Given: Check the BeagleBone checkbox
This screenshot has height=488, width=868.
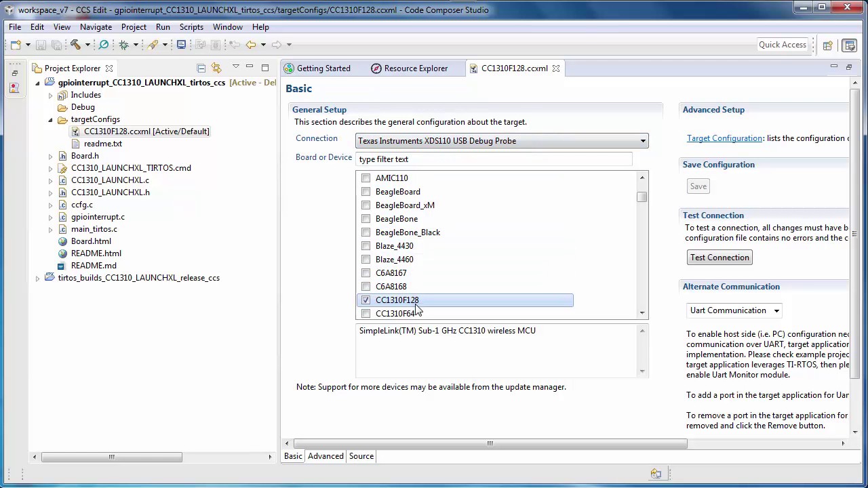Looking at the screenshot, I should click(366, 219).
